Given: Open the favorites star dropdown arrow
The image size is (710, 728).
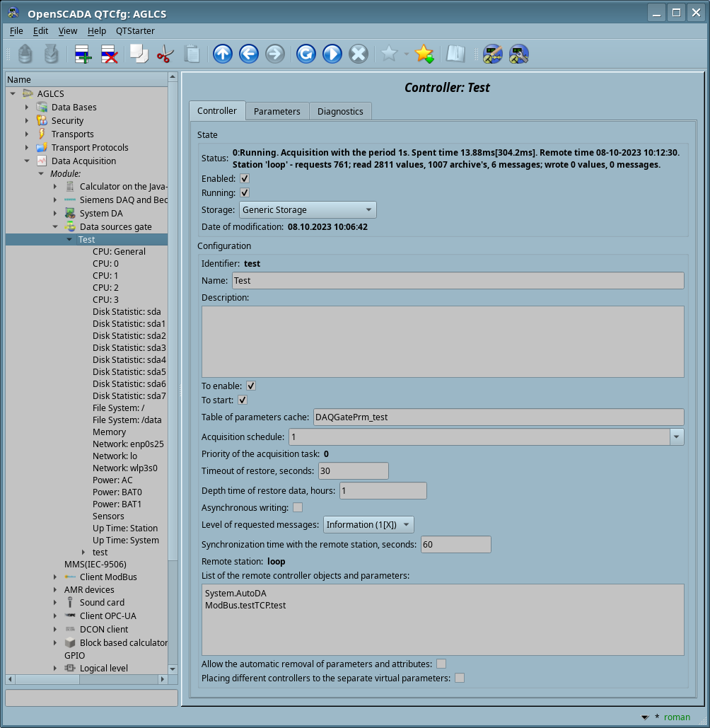Looking at the screenshot, I should coord(407,54).
